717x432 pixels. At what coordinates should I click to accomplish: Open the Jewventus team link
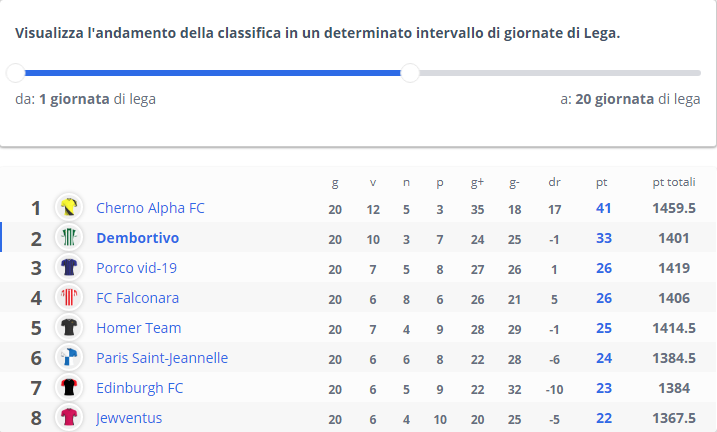coord(128,418)
